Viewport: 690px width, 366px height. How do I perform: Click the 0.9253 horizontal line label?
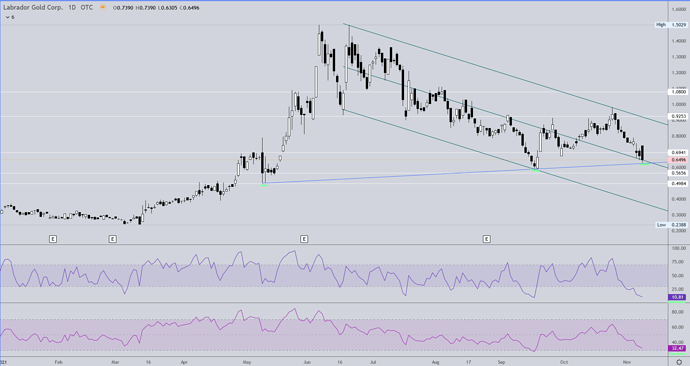pos(679,117)
